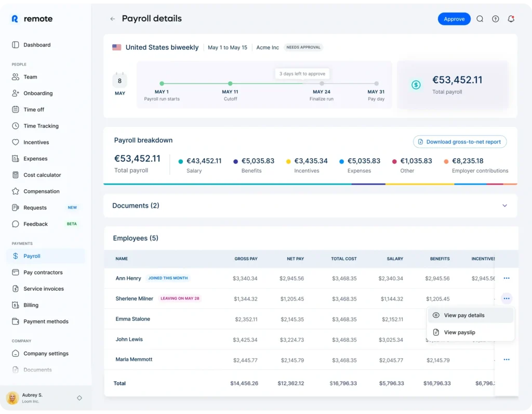Click Aubrey S. profile avatar
This screenshot has height=414, width=532.
click(12, 398)
